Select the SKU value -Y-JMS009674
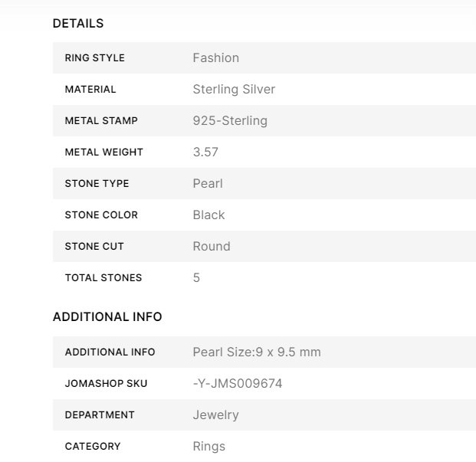Viewport: 476px width, 462px height. [x=238, y=384]
